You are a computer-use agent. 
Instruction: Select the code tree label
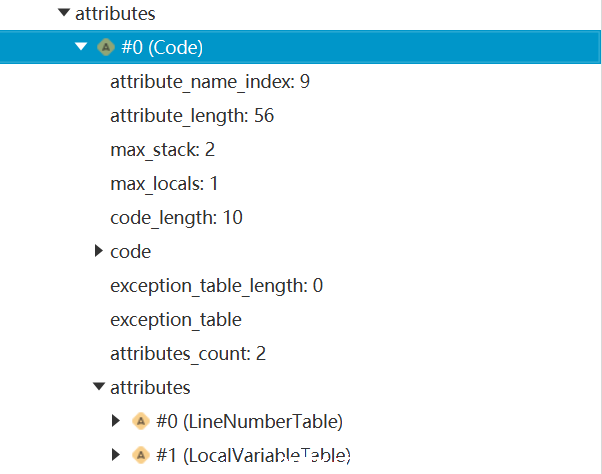(131, 252)
